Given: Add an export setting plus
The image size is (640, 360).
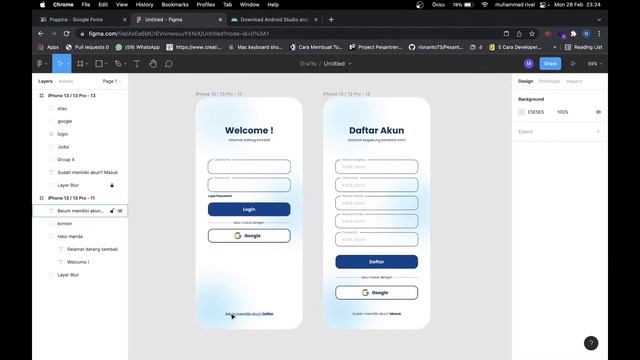Looking at the screenshot, I should point(598,131).
